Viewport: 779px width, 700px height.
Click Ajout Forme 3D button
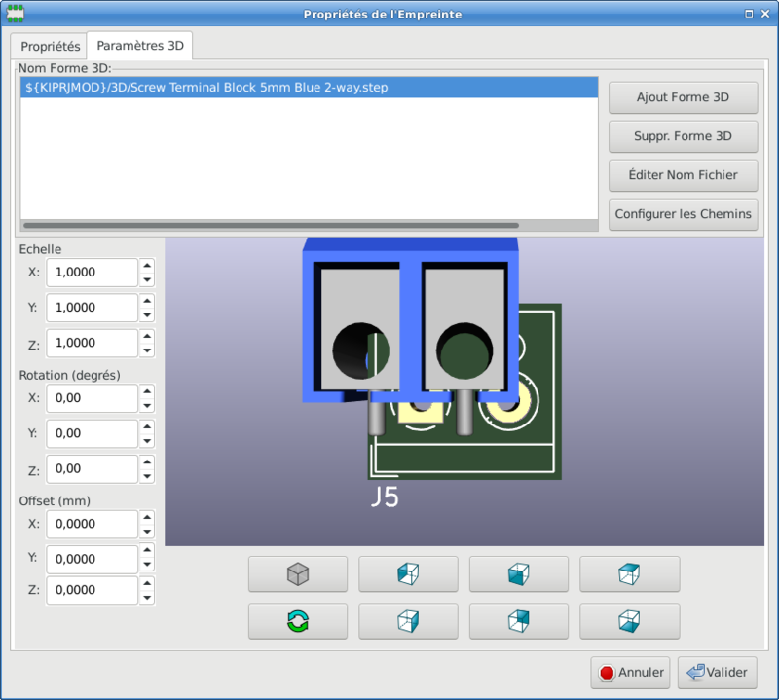click(x=684, y=97)
